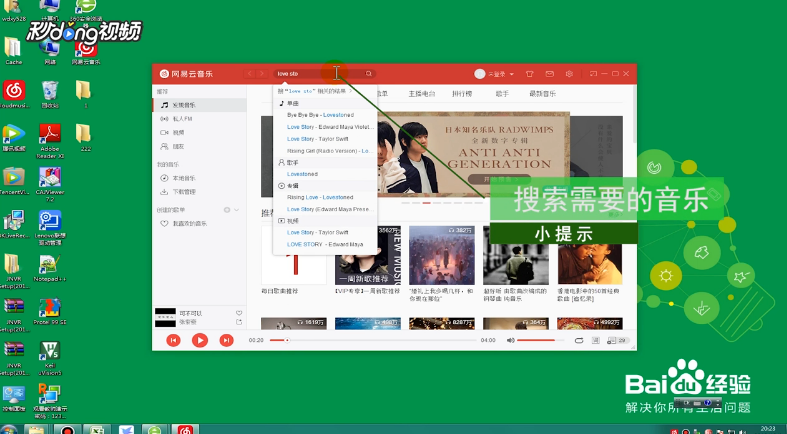Open the now-playing album thumbnail
787x434 pixels.
(165, 318)
